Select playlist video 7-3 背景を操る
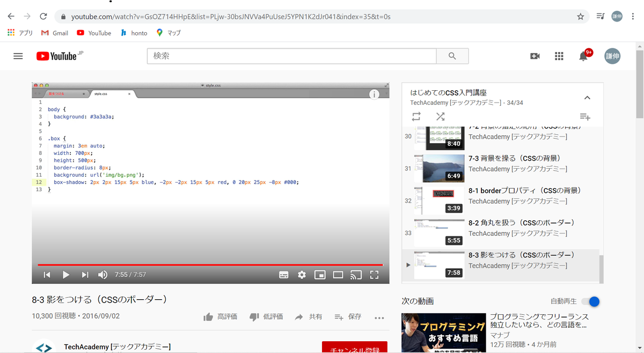644x353 pixels. (514, 158)
